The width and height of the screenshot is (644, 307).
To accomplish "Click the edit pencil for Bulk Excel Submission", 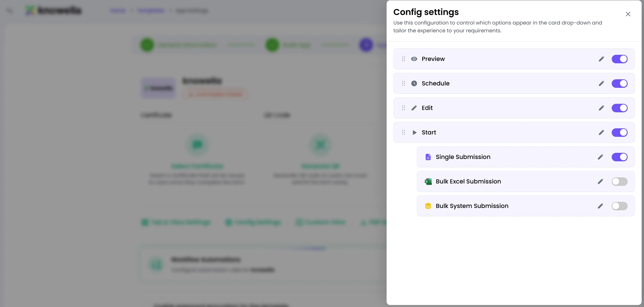I will click(600, 181).
